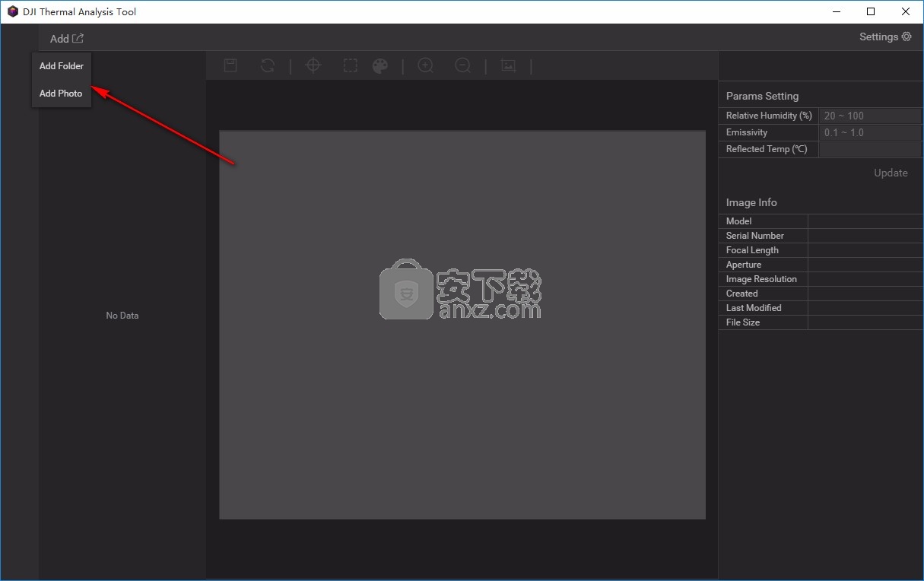Click the refresh/reset icon in toolbar
The image size is (924, 581).
(268, 65)
